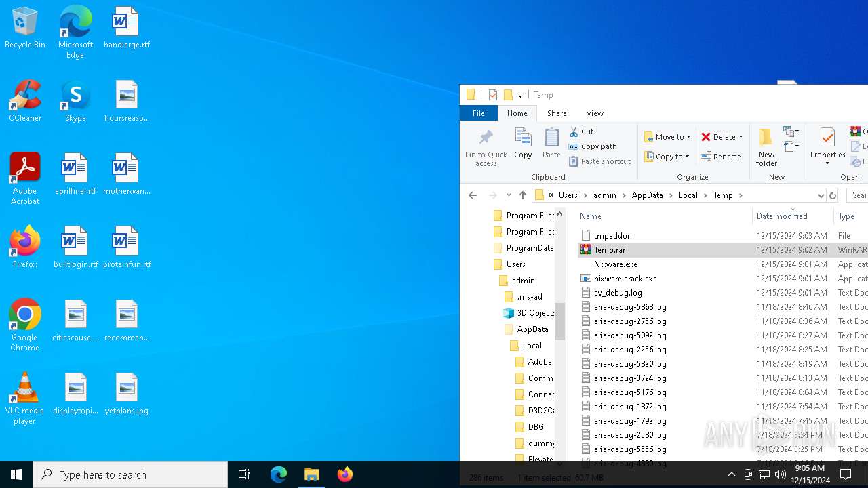Open the Quick Access Toolbar customize dropdown
Screen dimensions: 868x488
(x=521, y=96)
